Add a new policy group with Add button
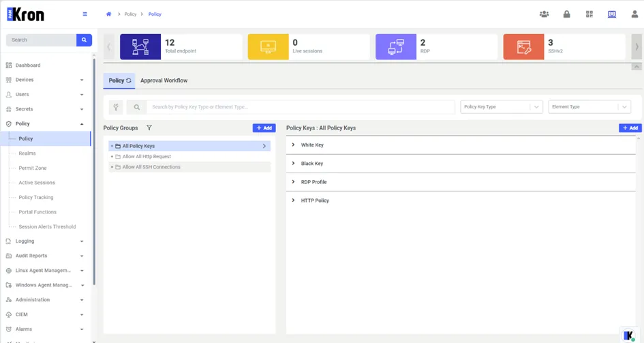The height and width of the screenshot is (343, 644). pyautogui.click(x=264, y=128)
